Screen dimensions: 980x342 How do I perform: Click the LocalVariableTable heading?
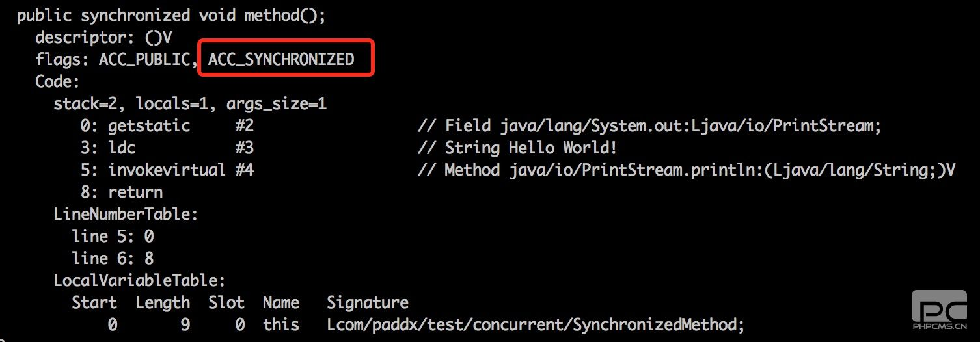(x=139, y=281)
